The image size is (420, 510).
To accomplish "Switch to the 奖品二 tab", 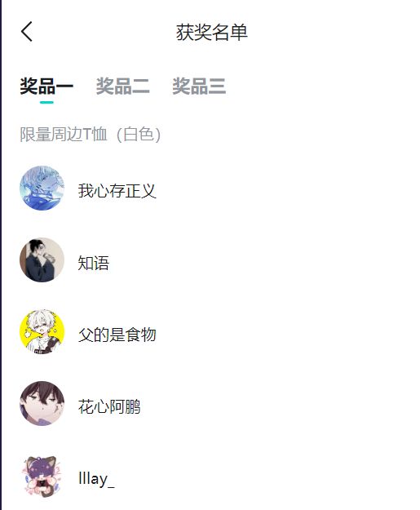I will pos(123,86).
